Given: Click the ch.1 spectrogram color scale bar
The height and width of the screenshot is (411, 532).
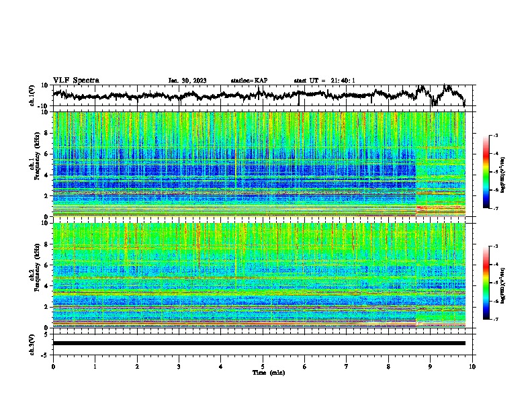Looking at the screenshot, I should (486, 172).
